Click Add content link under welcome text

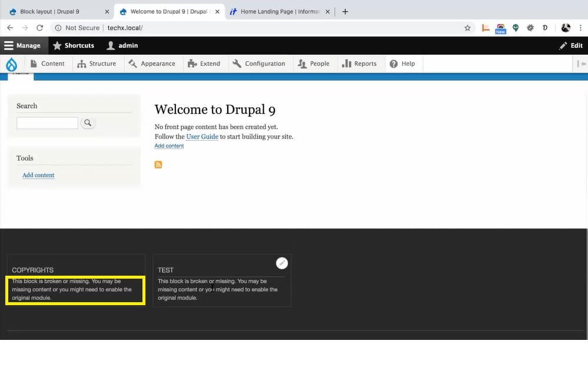point(169,146)
